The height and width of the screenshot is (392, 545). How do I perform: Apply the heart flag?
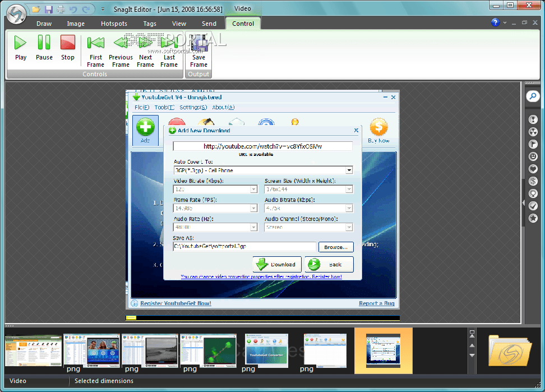pos(533,169)
